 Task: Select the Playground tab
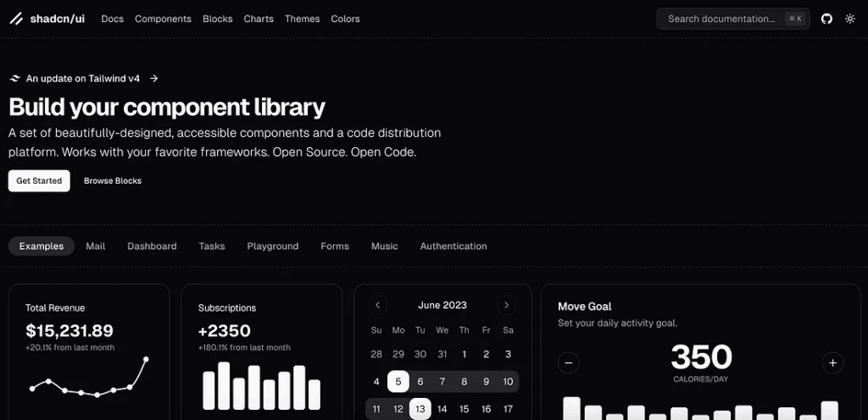pyautogui.click(x=273, y=246)
